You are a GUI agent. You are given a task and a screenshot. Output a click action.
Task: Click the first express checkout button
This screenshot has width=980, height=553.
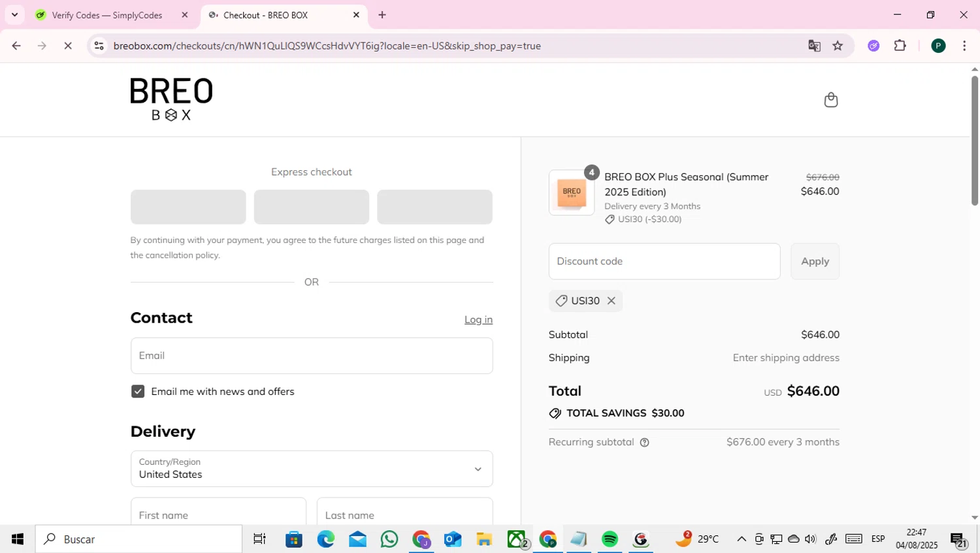tap(188, 207)
